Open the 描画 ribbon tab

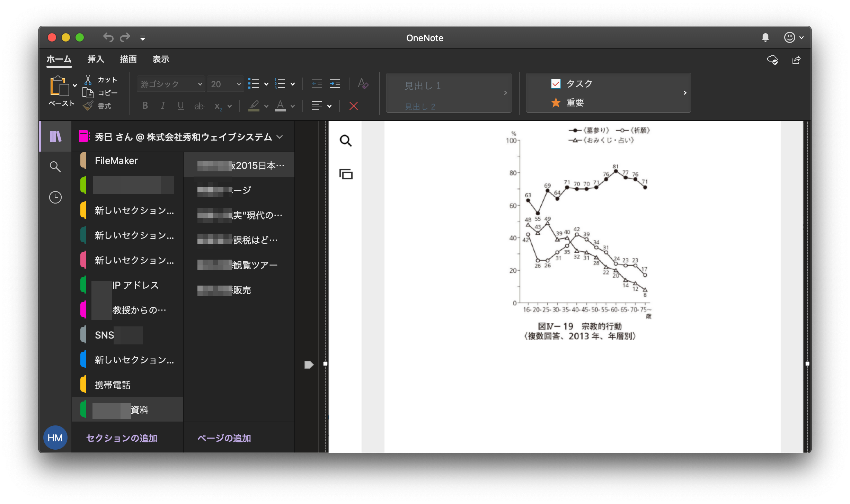pos(128,59)
